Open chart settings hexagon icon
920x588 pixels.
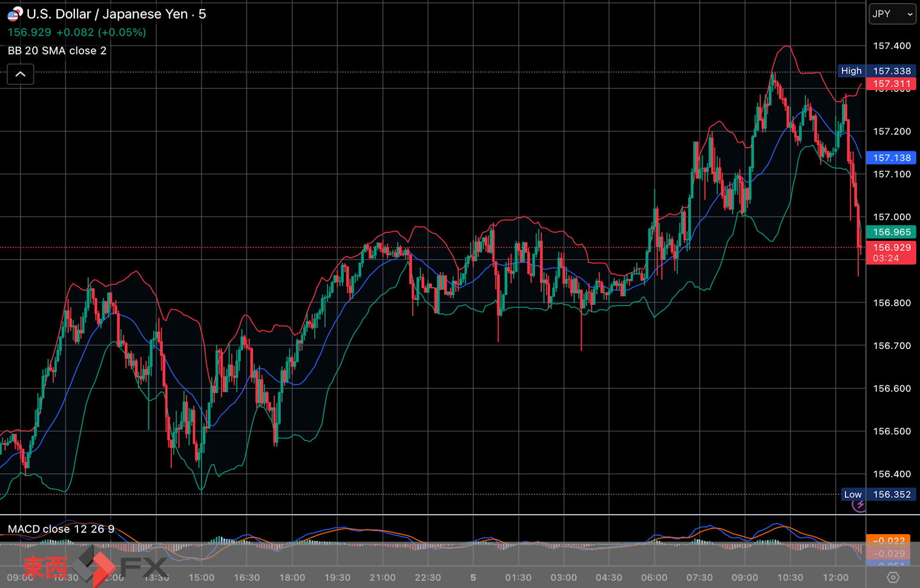(x=893, y=578)
